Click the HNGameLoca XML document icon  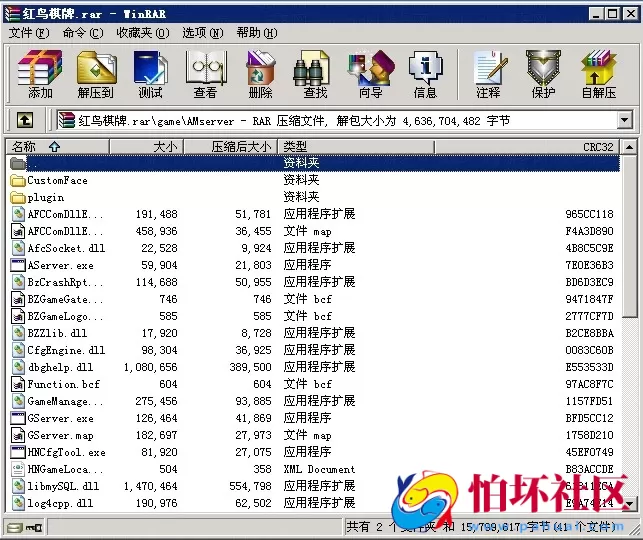click(x=18, y=469)
